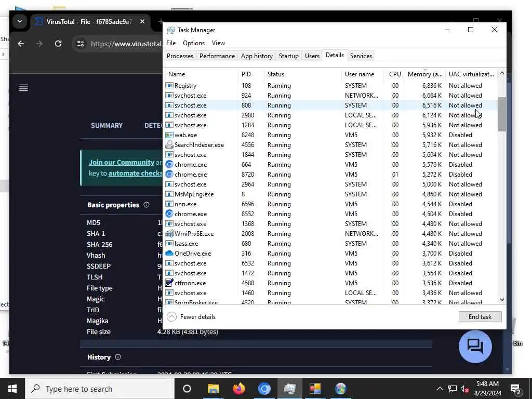This screenshot has height=399, width=532.
Task: Switch to the Performance tab
Action: click(x=217, y=56)
